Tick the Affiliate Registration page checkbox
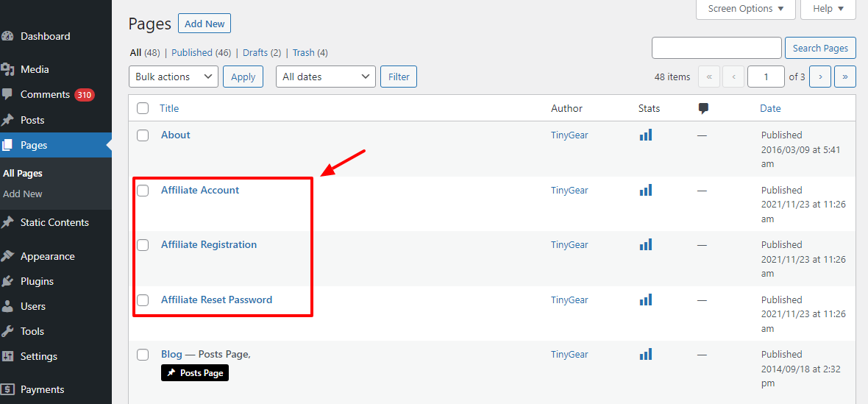The image size is (868, 404). pyautogui.click(x=143, y=245)
